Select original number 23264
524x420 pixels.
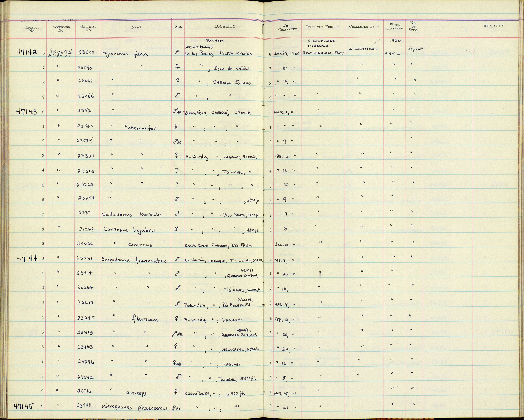click(85, 288)
